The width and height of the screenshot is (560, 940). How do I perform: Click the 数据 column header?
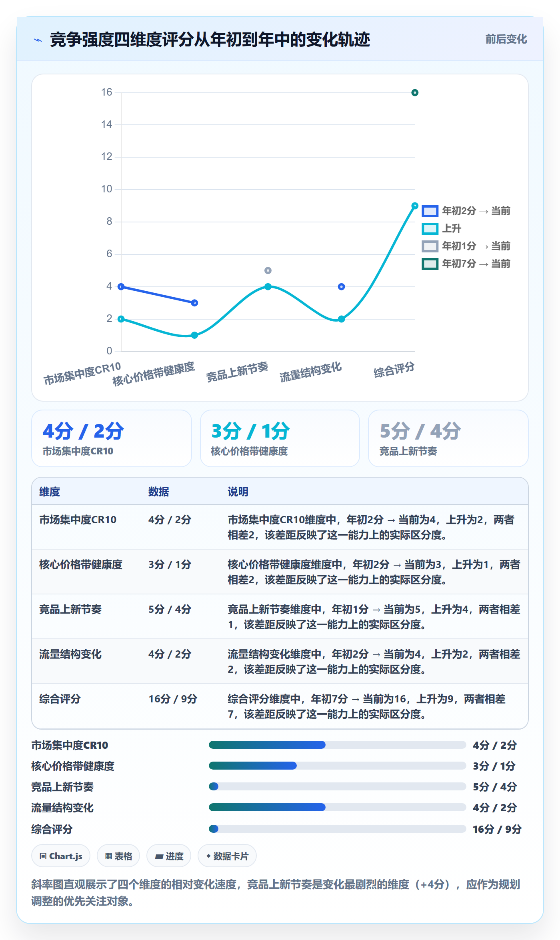pos(159,492)
